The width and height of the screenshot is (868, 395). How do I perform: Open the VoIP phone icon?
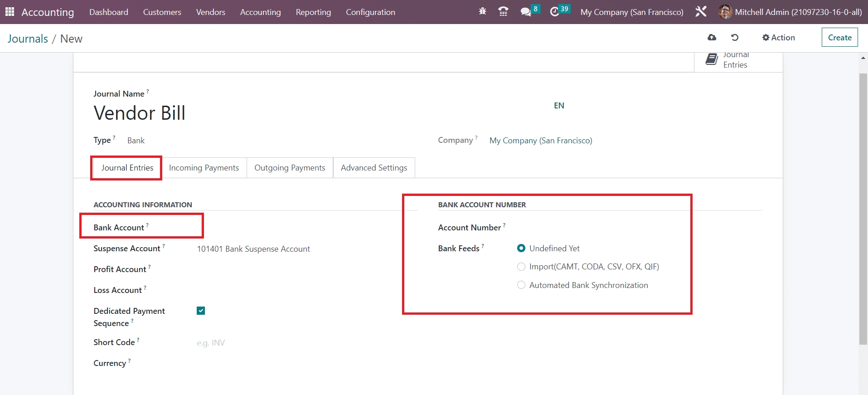coord(503,12)
